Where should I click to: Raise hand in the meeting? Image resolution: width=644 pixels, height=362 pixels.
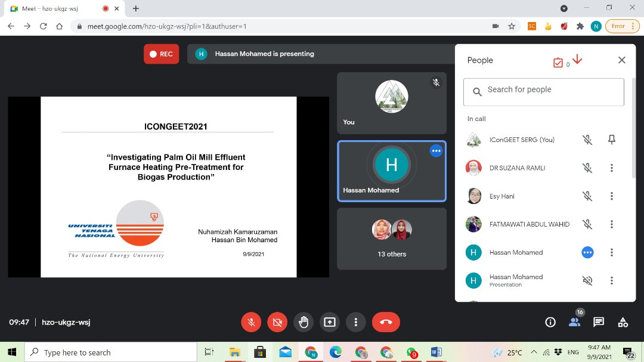pos(304,322)
